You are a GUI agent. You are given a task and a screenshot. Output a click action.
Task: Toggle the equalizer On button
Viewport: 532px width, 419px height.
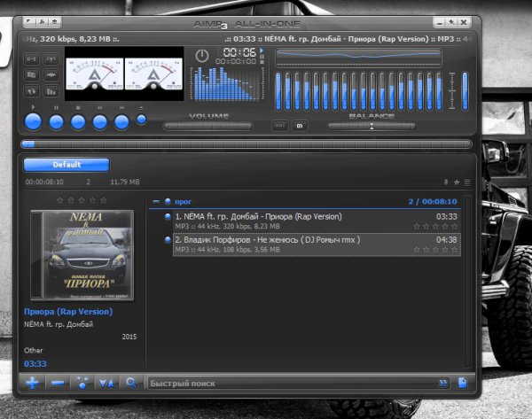click(300, 126)
